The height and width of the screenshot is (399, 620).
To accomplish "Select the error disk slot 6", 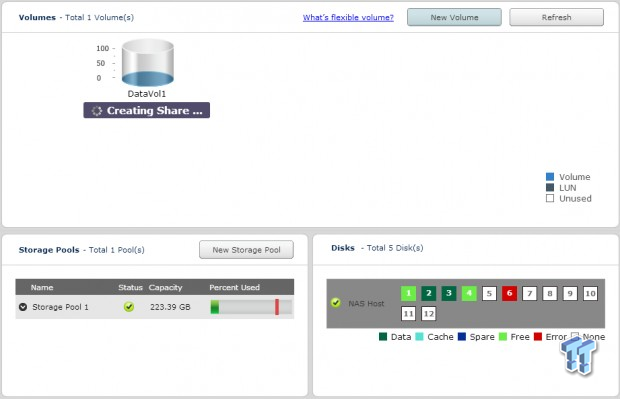I will [x=509, y=293].
